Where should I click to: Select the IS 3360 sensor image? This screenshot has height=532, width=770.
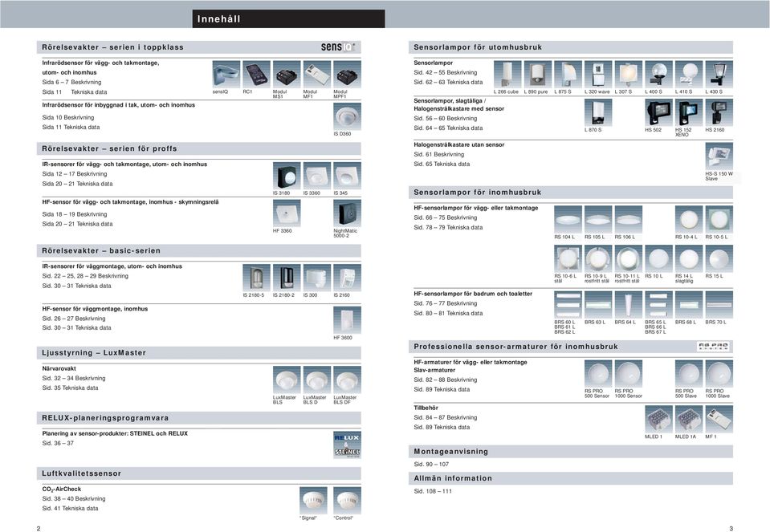[316, 176]
